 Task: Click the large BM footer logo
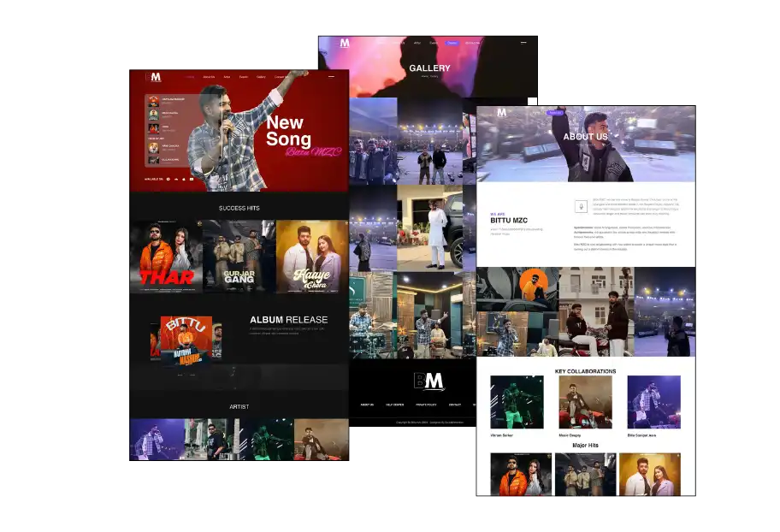coord(428,381)
